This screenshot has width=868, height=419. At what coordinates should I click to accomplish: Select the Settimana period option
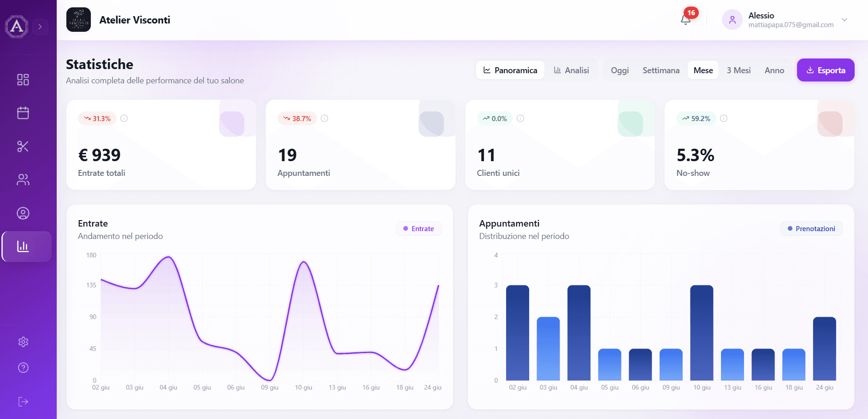coord(661,70)
